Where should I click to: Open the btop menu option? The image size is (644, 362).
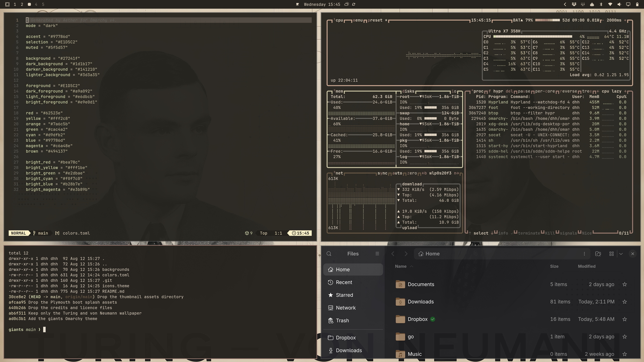pos(358,20)
